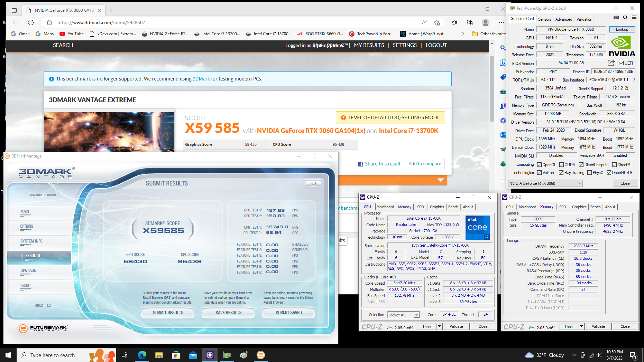The width and height of the screenshot is (644, 362).
Task: Open Bing chat icon in Edge sidebar
Action: point(503,63)
